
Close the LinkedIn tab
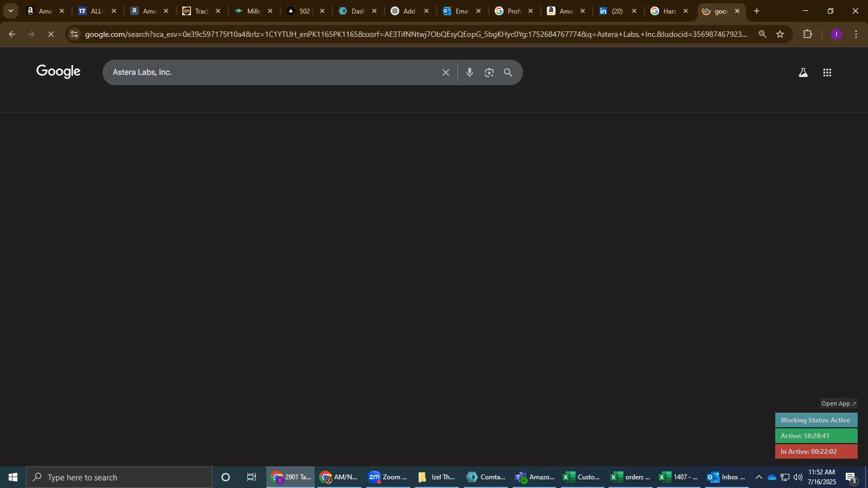pyautogui.click(x=634, y=11)
